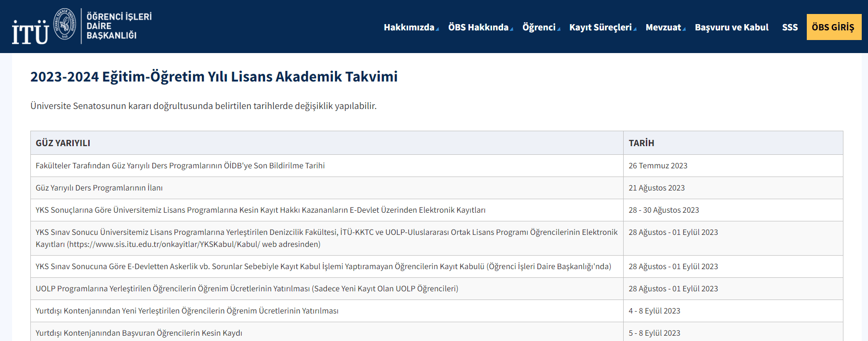Screen dimensions: 868x341
Task: Click the date 4 - 8 Eylül 2023
Action: coord(654,311)
